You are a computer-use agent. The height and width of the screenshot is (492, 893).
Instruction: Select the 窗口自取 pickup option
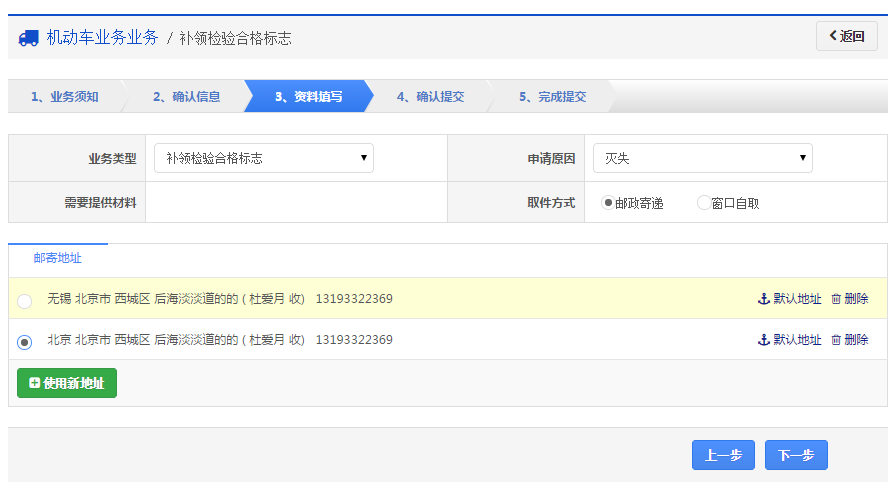tap(703, 202)
